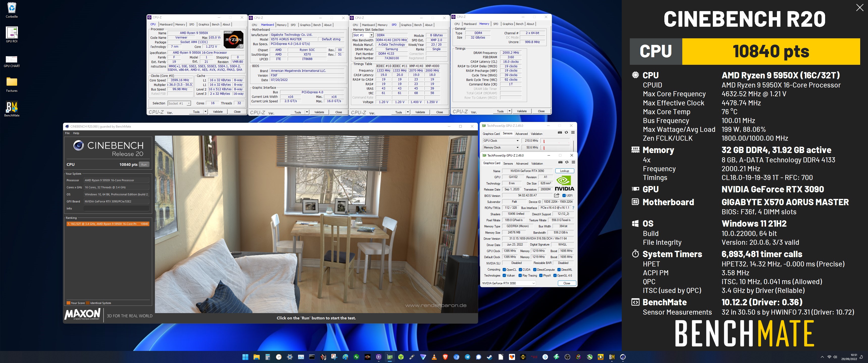Open File Explorer from the taskbar
868x363 pixels.
[x=256, y=357]
